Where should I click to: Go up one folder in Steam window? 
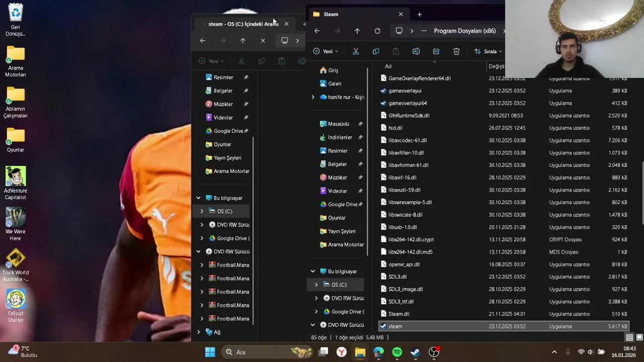[357, 31]
